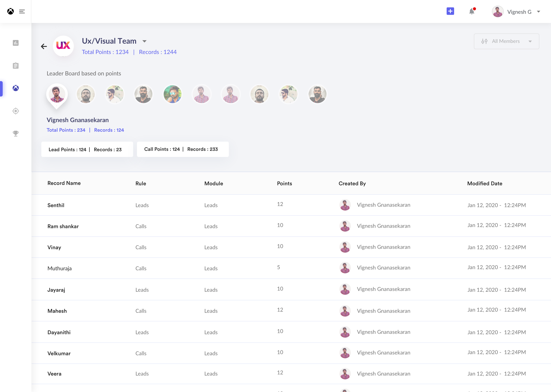Click the creator avatar in the Senthil row
This screenshot has width=551, height=392.
point(345,205)
